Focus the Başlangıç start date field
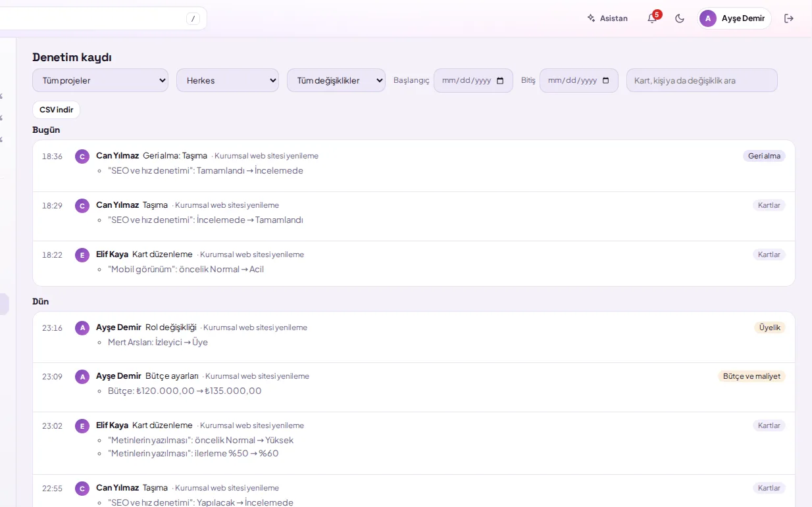 pos(473,80)
